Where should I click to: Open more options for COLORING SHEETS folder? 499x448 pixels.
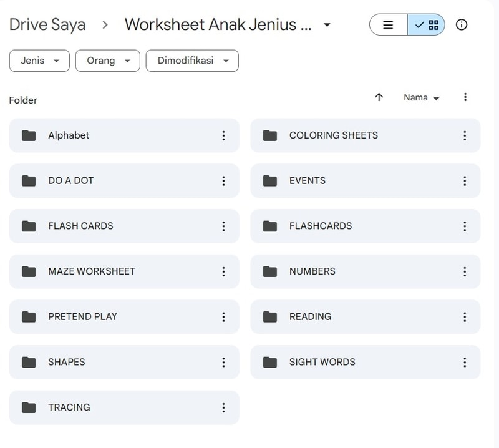[x=465, y=135]
